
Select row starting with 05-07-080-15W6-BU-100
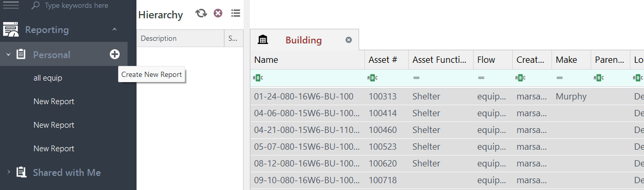(447, 147)
